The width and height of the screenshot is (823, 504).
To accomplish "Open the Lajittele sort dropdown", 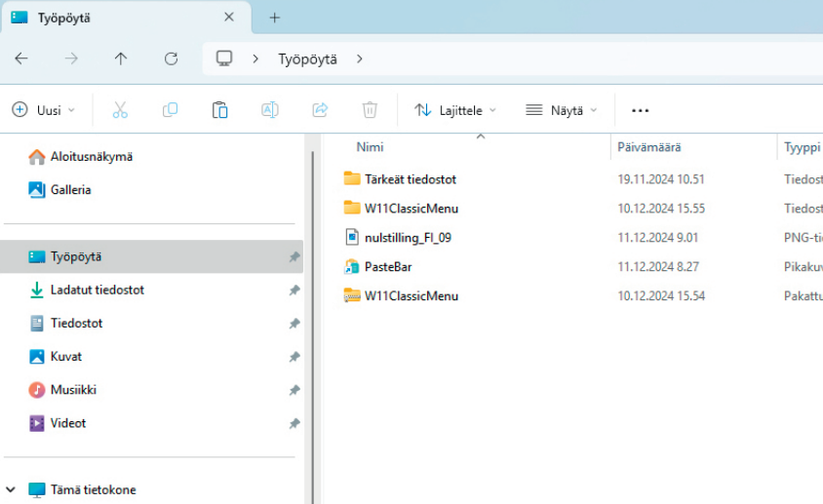I will (x=455, y=110).
